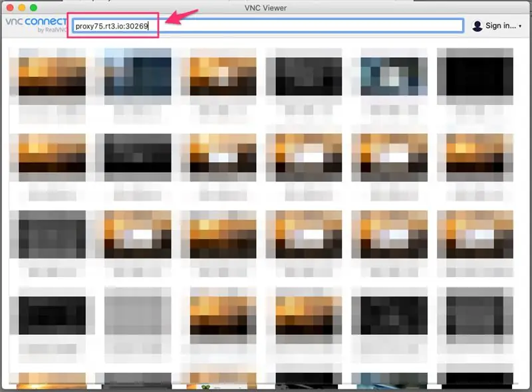Select the dark blue thumbnail, second in the first row
The width and height of the screenshot is (532, 392).
click(138, 76)
